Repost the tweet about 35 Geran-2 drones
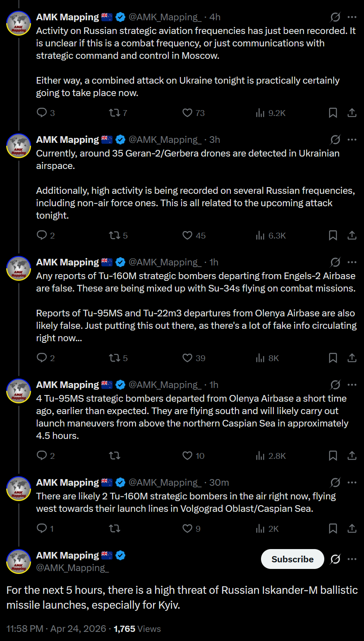364x641 pixels. 118,235
